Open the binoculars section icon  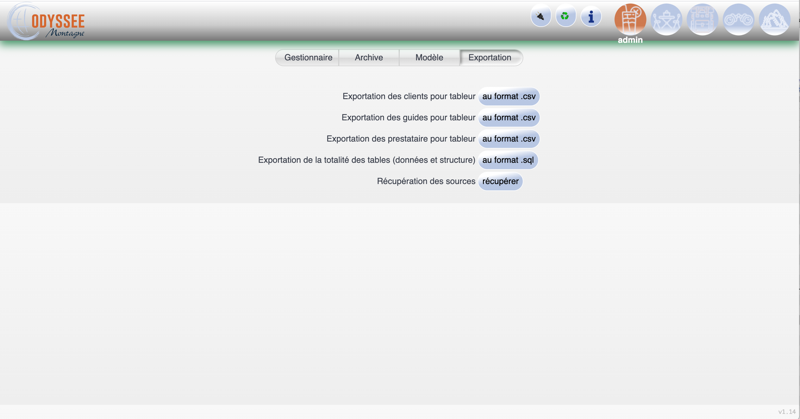tap(739, 19)
